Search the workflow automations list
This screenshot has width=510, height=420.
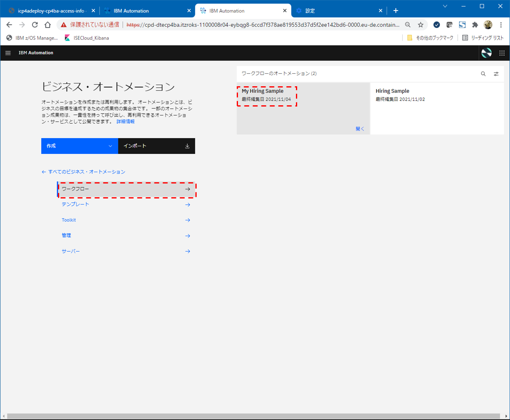point(483,74)
